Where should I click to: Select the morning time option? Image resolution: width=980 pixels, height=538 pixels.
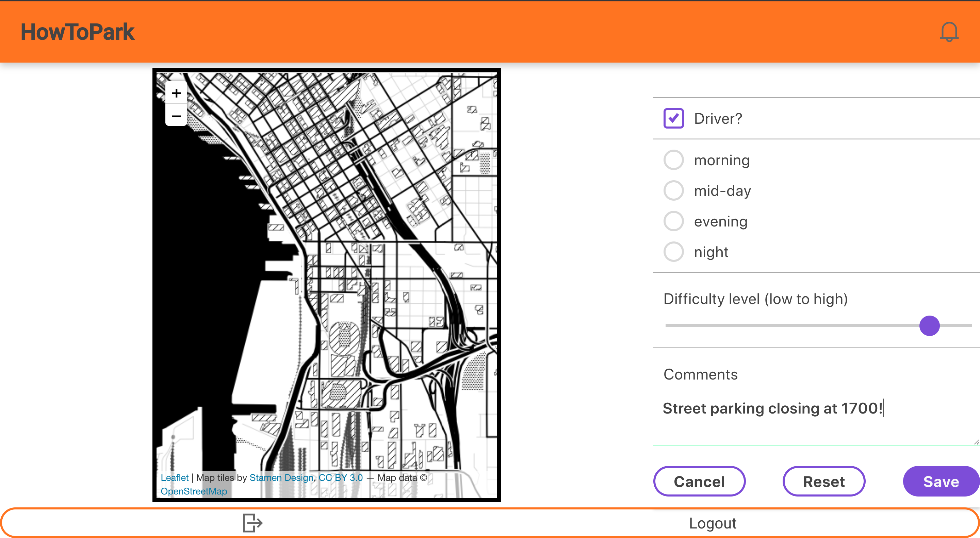[x=673, y=160]
